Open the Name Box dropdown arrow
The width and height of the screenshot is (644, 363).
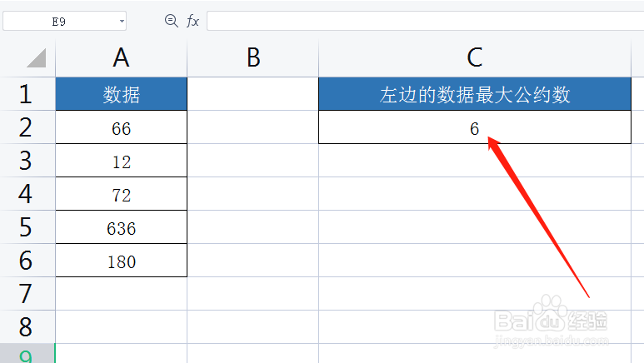click(x=122, y=22)
